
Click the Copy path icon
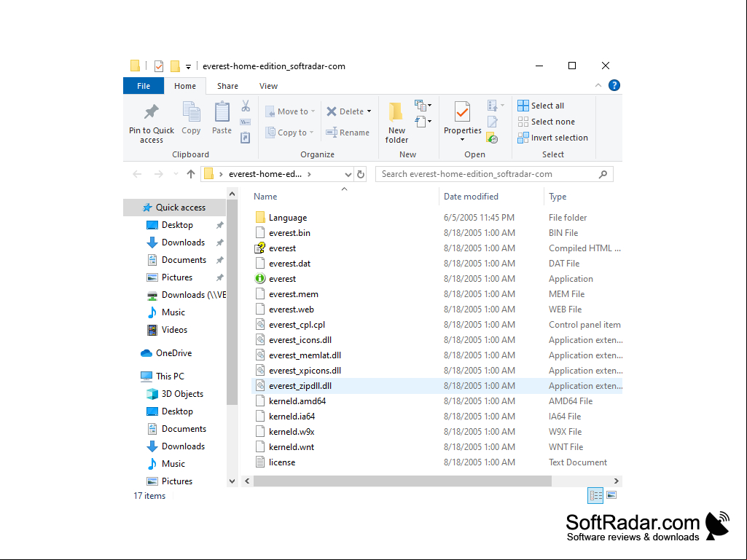(x=246, y=122)
